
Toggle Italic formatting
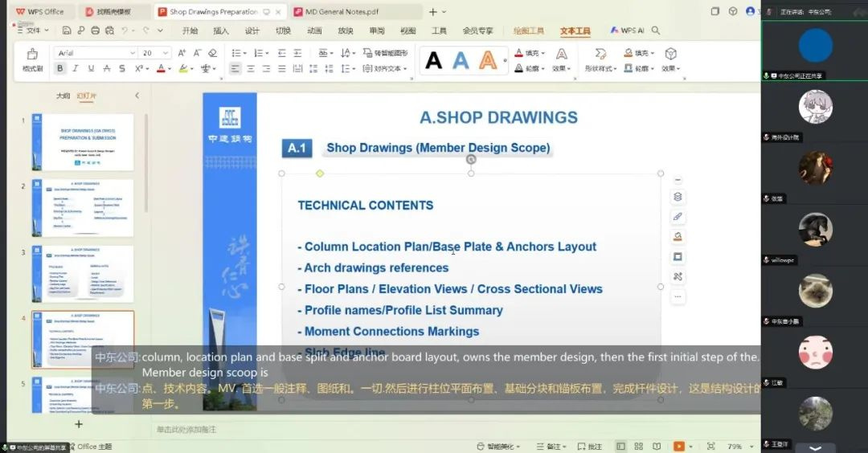click(76, 68)
